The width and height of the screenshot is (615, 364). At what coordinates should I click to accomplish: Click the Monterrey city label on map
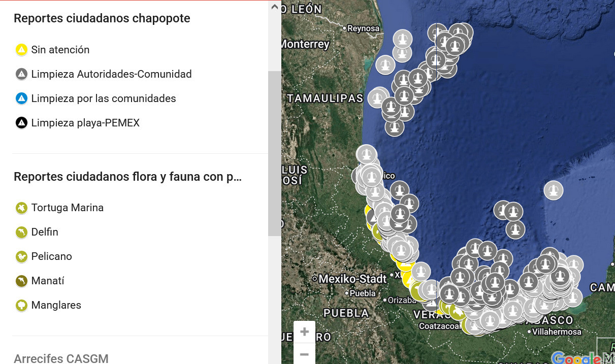[x=305, y=44]
